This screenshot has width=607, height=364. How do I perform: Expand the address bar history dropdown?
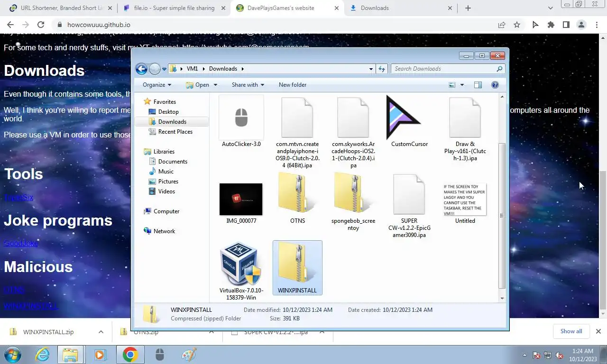tap(371, 69)
